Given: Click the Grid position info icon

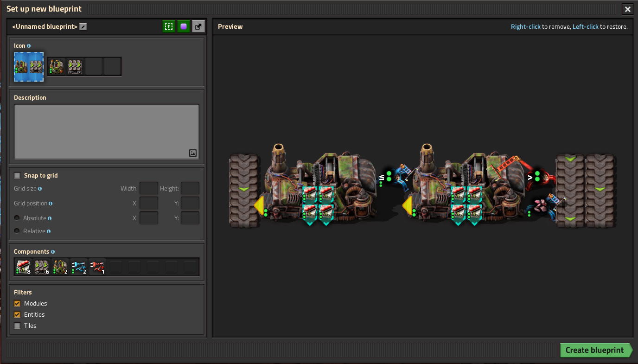Looking at the screenshot, I should (51, 204).
